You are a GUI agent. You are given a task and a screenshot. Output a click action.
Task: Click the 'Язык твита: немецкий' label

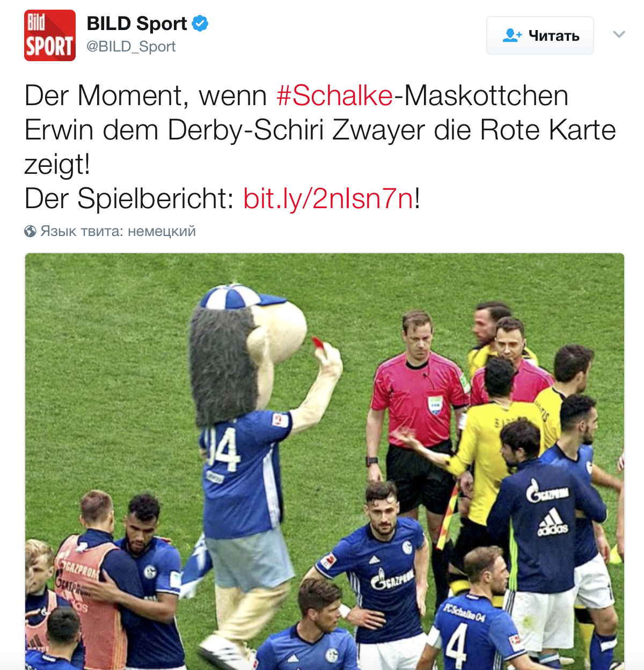click(x=118, y=231)
